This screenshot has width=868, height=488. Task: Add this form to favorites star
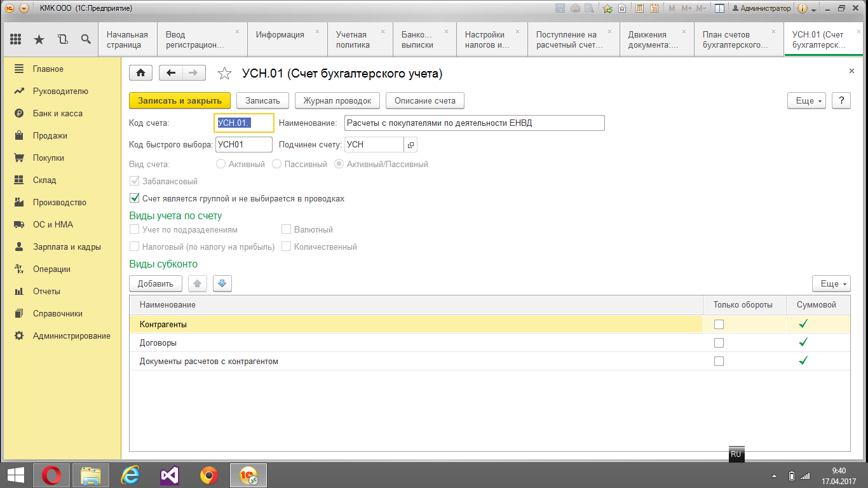click(224, 74)
